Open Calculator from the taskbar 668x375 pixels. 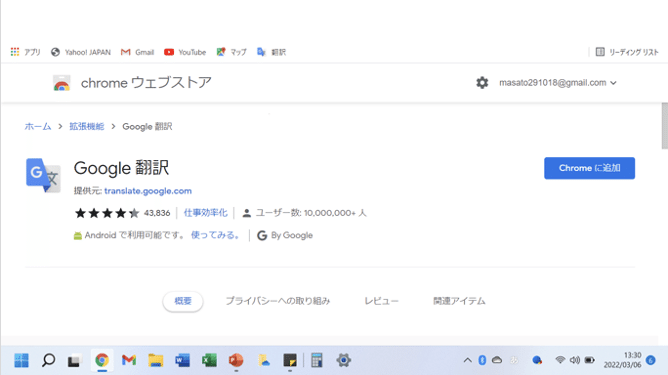coord(317,361)
